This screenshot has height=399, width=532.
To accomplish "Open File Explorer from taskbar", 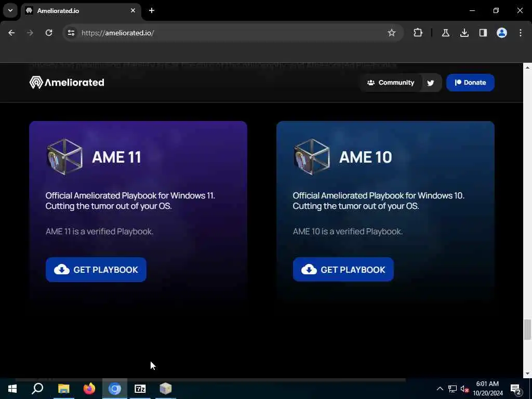I will tap(63, 389).
